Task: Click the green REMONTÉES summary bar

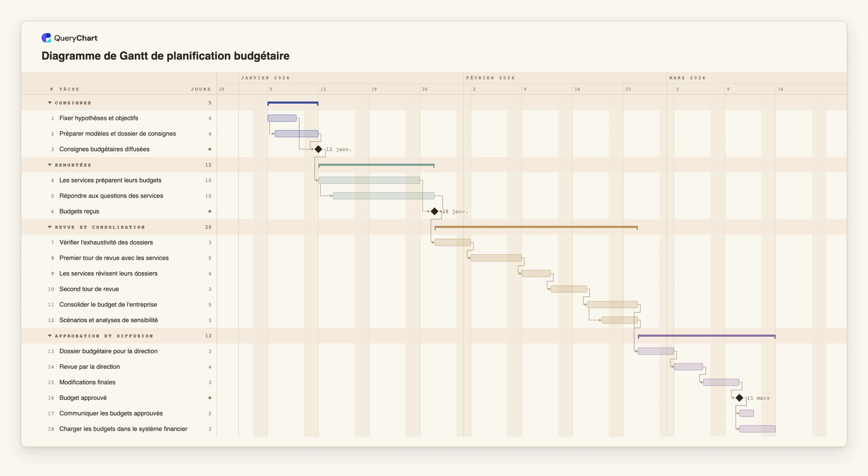Action: coord(376,165)
